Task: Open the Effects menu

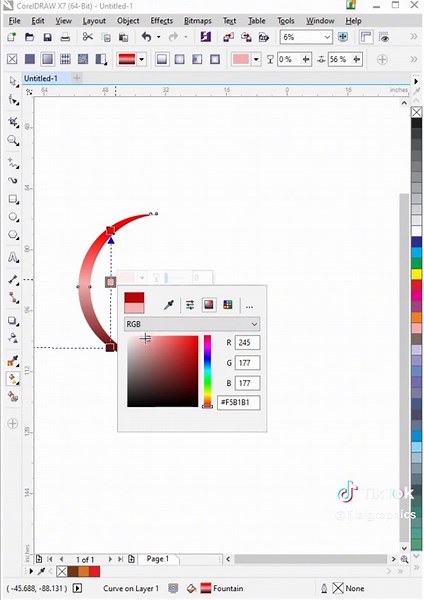Action: pyautogui.click(x=161, y=21)
